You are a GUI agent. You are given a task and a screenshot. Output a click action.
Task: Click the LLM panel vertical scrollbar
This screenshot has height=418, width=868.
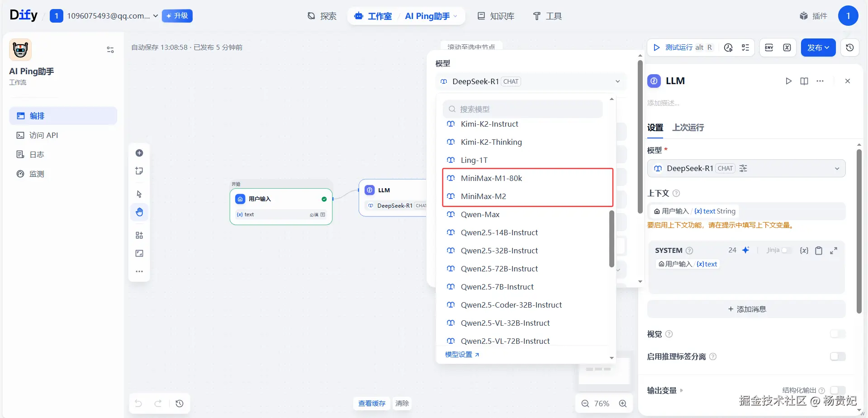[859, 231]
